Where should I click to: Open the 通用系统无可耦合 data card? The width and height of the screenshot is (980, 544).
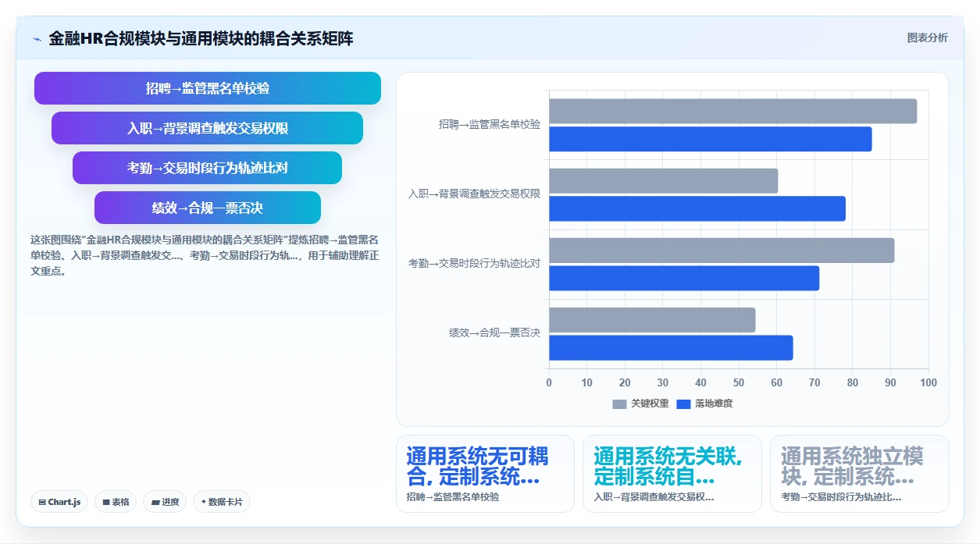485,474
